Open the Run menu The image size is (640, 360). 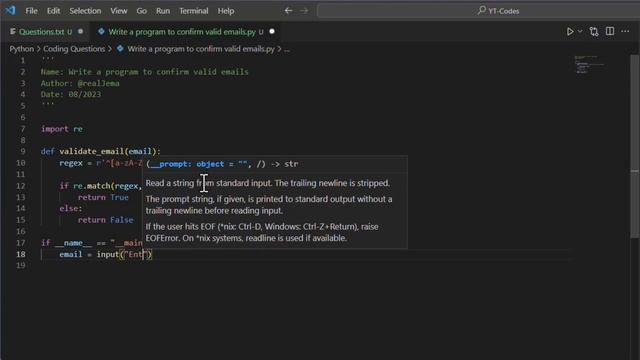click(x=163, y=11)
